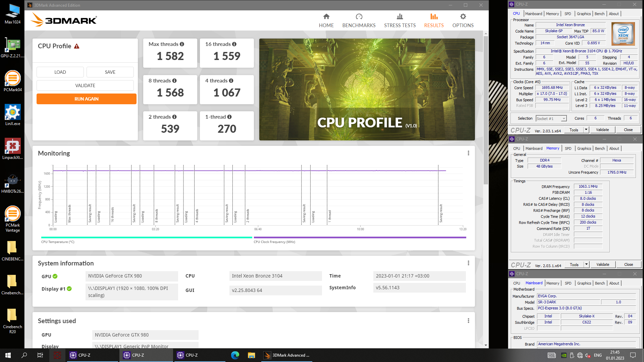Image resolution: width=644 pixels, height=362 pixels.
Task: Switch to SPD tab in top CPU-Z window
Action: pyautogui.click(x=568, y=14)
